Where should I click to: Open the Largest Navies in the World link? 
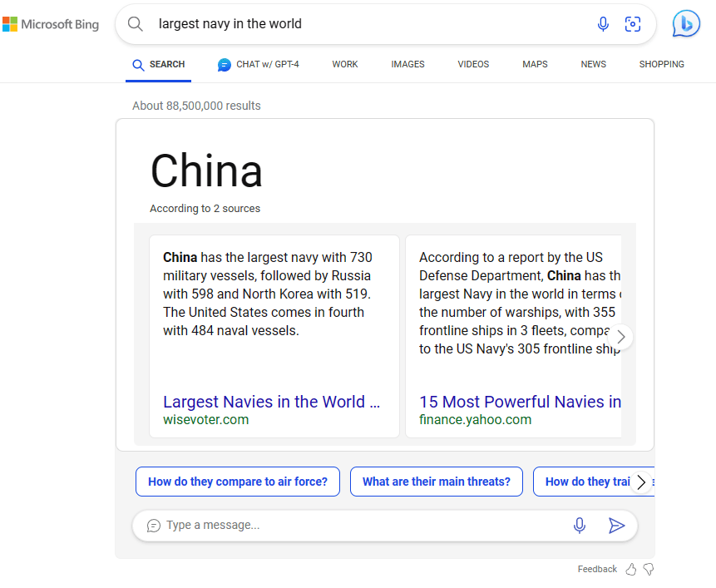click(x=271, y=402)
